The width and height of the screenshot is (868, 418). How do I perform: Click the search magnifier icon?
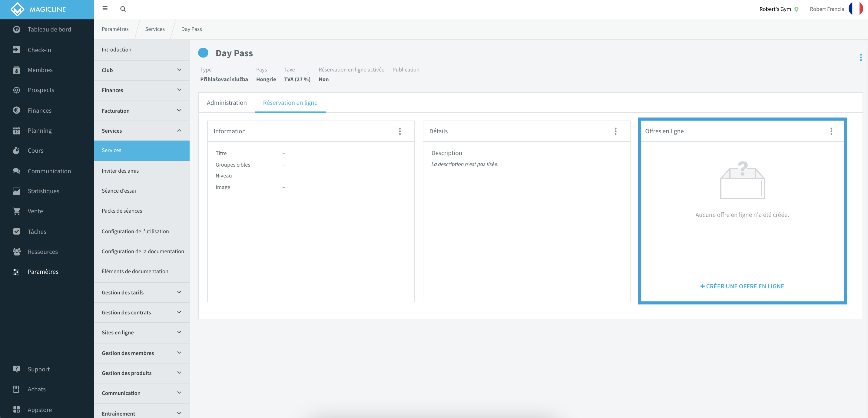tap(123, 9)
